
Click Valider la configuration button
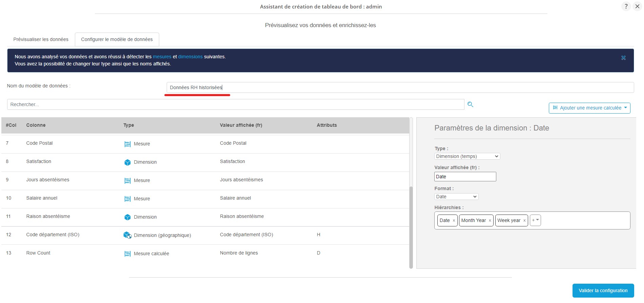click(603, 290)
